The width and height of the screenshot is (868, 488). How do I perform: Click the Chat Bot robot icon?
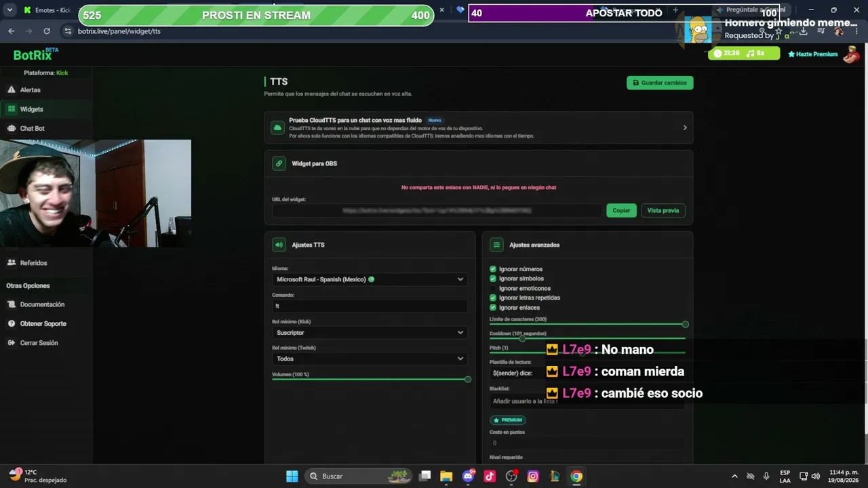[x=12, y=128]
